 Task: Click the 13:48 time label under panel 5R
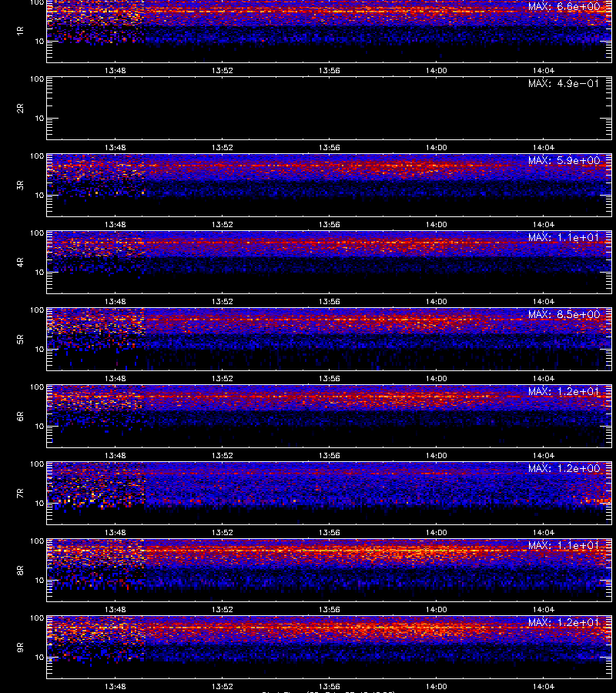pos(115,378)
